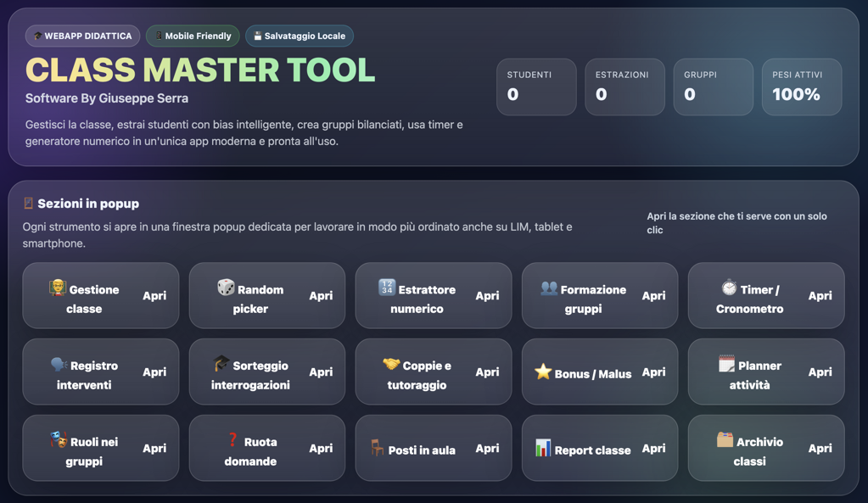
Task: Open the Gestione classe section
Action: [x=101, y=295]
